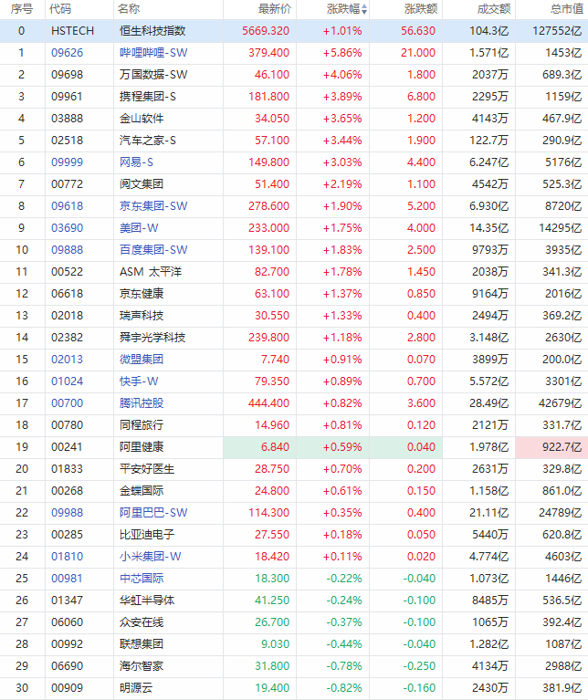Click price 444.400 in 腾讯控股 row
This screenshot has width=588, height=700.
click(x=268, y=402)
